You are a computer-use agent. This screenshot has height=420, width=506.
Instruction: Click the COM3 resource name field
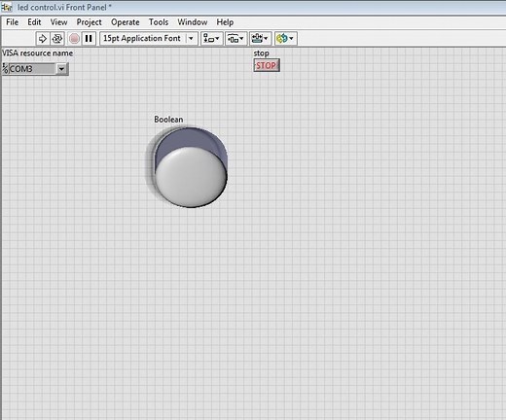[32, 69]
